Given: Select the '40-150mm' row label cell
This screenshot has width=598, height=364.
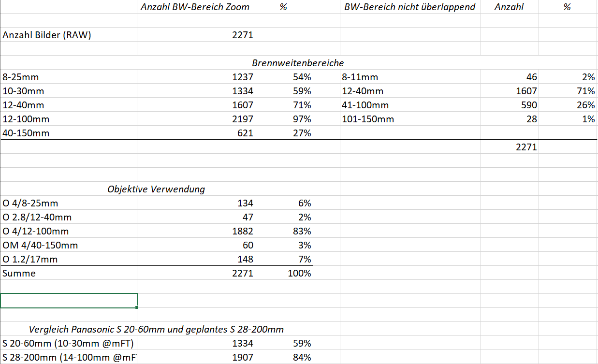Looking at the screenshot, I should (26, 133).
